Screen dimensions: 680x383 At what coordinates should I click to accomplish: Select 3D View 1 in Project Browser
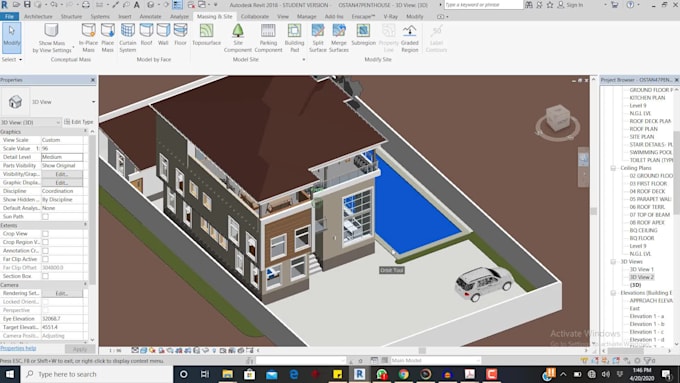[641, 269]
